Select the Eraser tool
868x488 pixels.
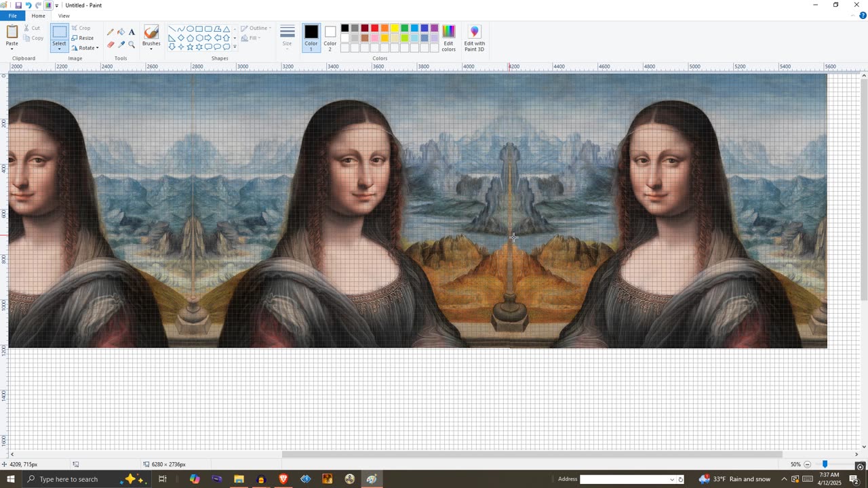point(111,45)
